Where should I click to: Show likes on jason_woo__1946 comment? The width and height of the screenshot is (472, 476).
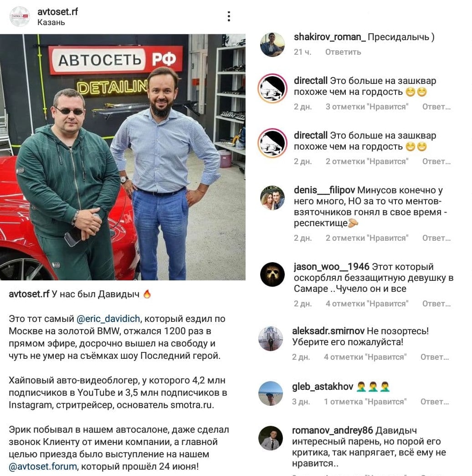(x=367, y=304)
